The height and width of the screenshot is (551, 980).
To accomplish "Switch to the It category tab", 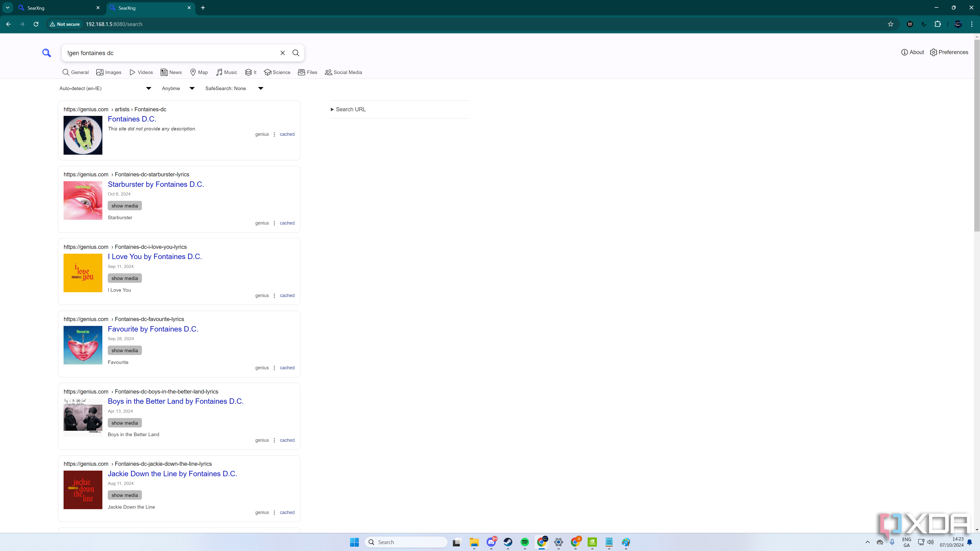I will coord(251,72).
